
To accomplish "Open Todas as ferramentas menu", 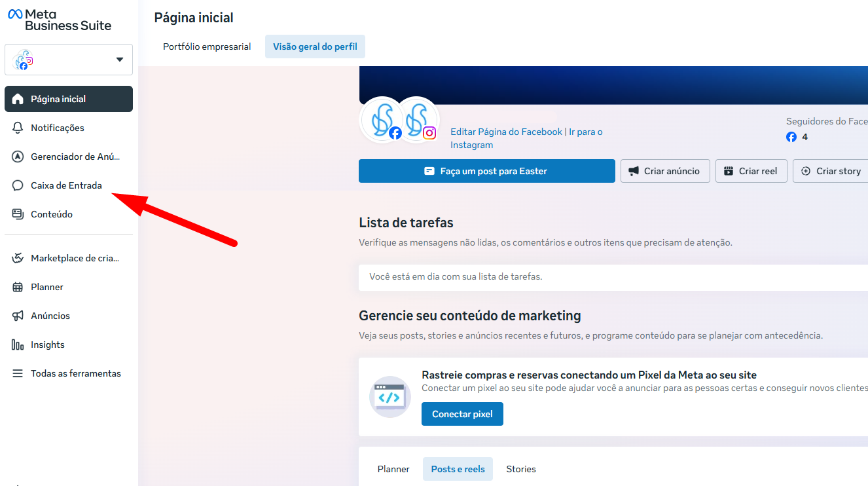I will 69,373.
